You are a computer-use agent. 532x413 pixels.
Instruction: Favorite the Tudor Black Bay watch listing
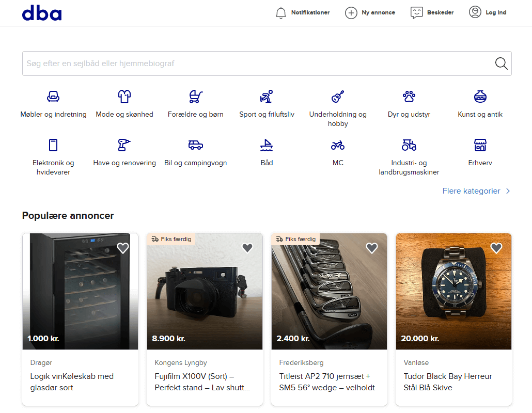[x=496, y=248]
